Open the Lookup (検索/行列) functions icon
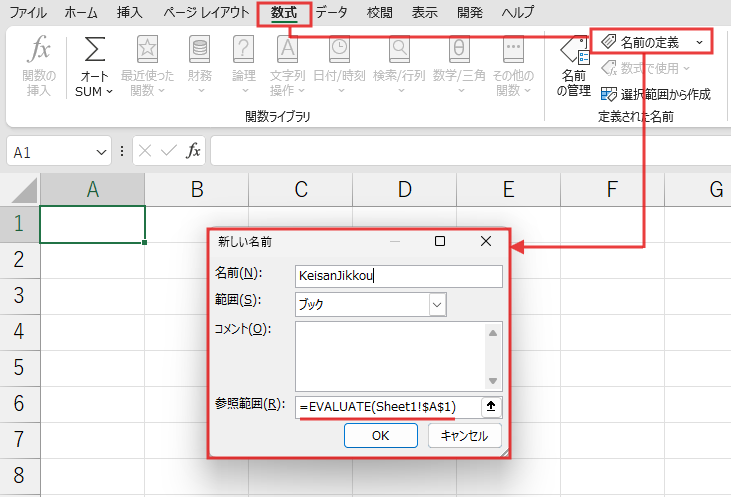Viewport: 731px width, 497px height. coord(400,49)
